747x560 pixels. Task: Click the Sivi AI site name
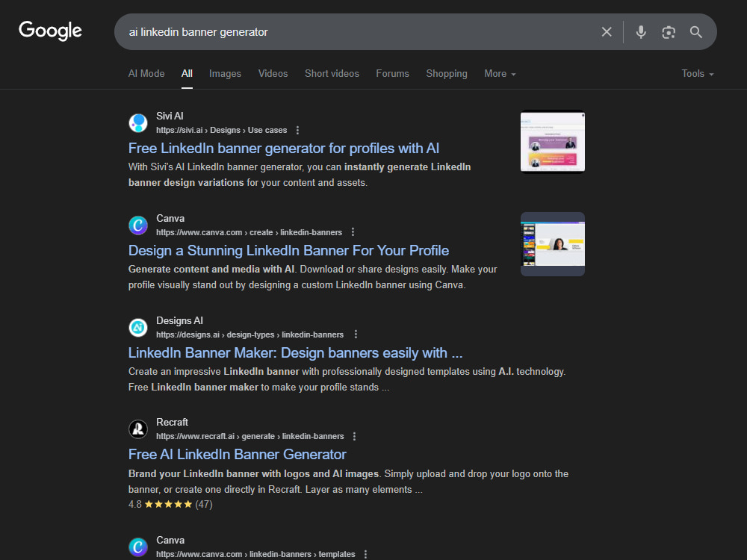170,116
